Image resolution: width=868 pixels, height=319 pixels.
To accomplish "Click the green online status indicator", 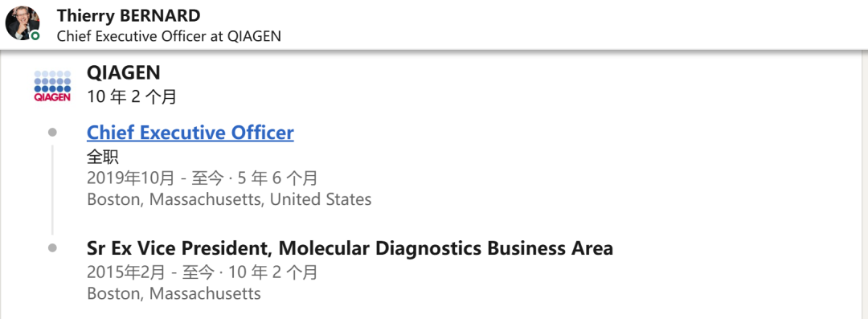I will pyautogui.click(x=35, y=36).
